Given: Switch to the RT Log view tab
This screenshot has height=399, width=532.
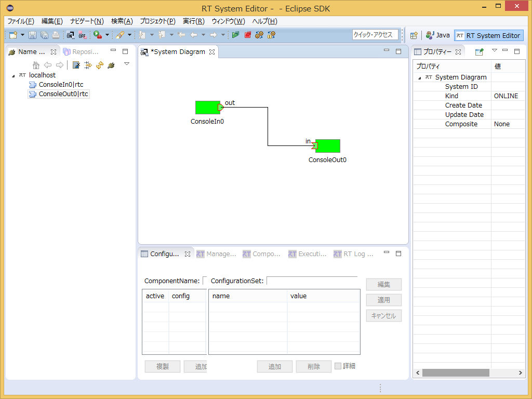Looking at the screenshot, I should pos(353,254).
